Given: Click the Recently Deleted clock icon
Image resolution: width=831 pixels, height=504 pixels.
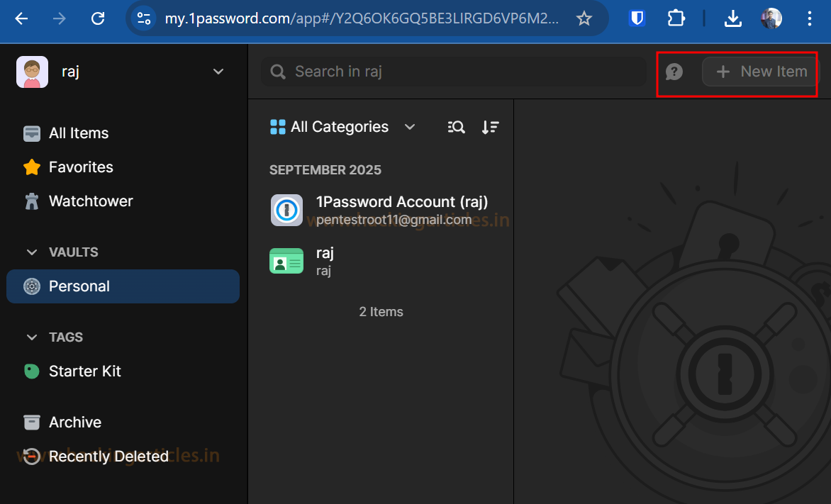Looking at the screenshot, I should point(32,457).
